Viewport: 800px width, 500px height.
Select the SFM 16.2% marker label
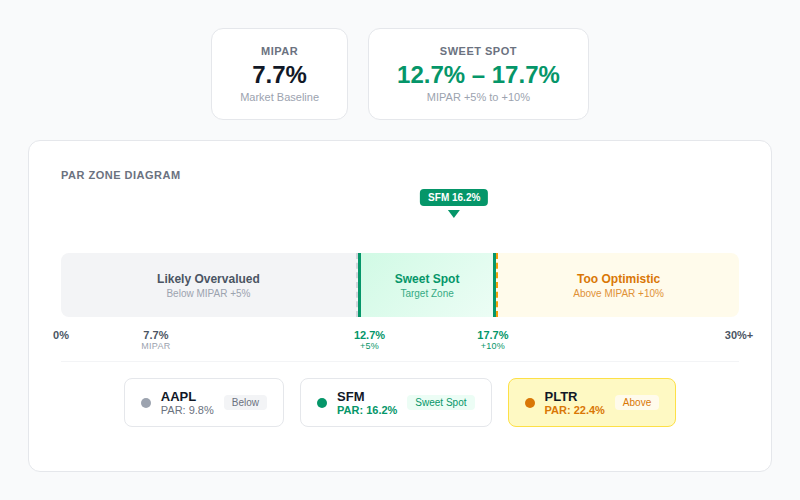click(x=454, y=197)
